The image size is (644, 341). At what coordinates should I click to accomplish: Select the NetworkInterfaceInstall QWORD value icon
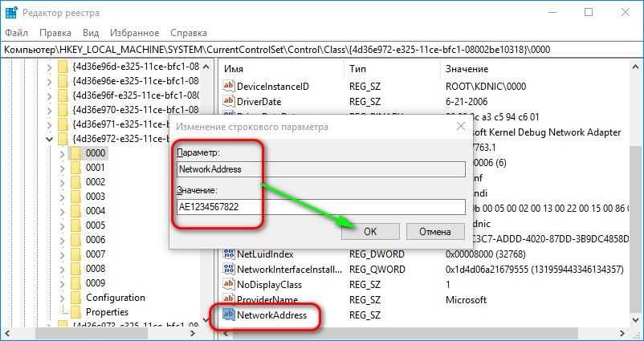228,269
